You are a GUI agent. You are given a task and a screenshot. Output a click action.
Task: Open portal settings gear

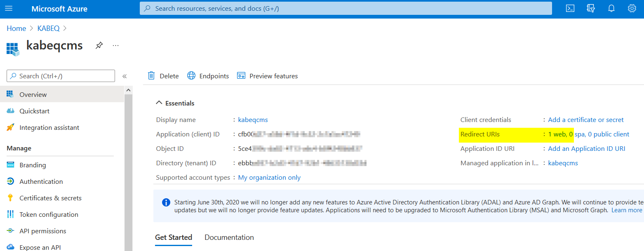[x=632, y=9]
